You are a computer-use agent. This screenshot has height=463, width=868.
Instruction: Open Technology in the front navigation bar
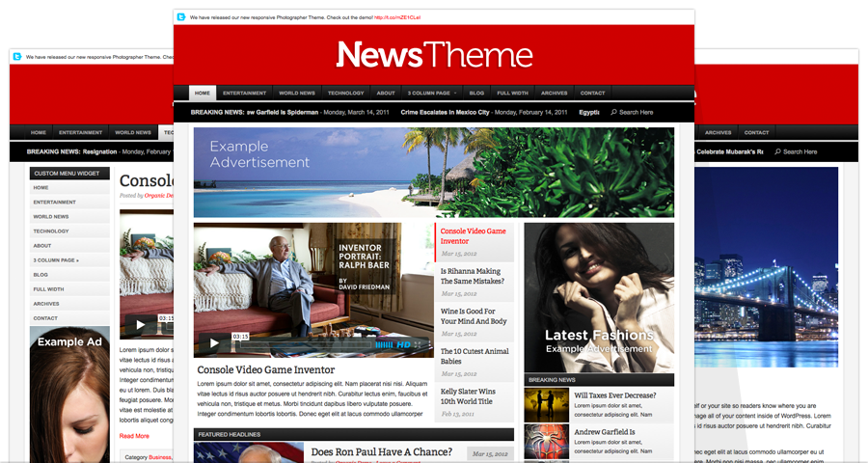[x=345, y=93]
